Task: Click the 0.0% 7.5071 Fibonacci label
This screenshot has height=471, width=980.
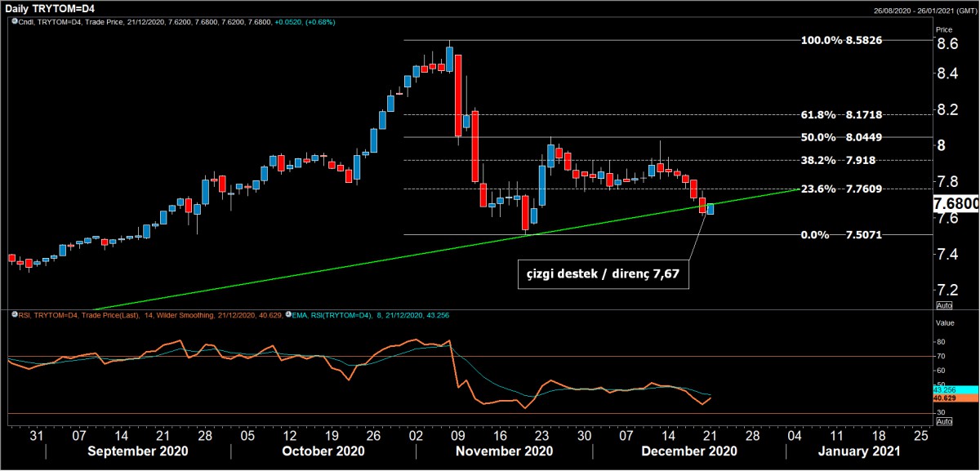Action: pyautogui.click(x=841, y=235)
